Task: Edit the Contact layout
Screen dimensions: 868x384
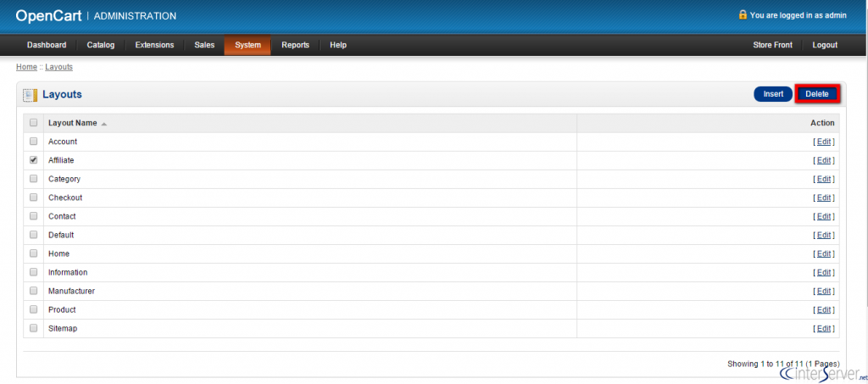Action: (x=824, y=216)
